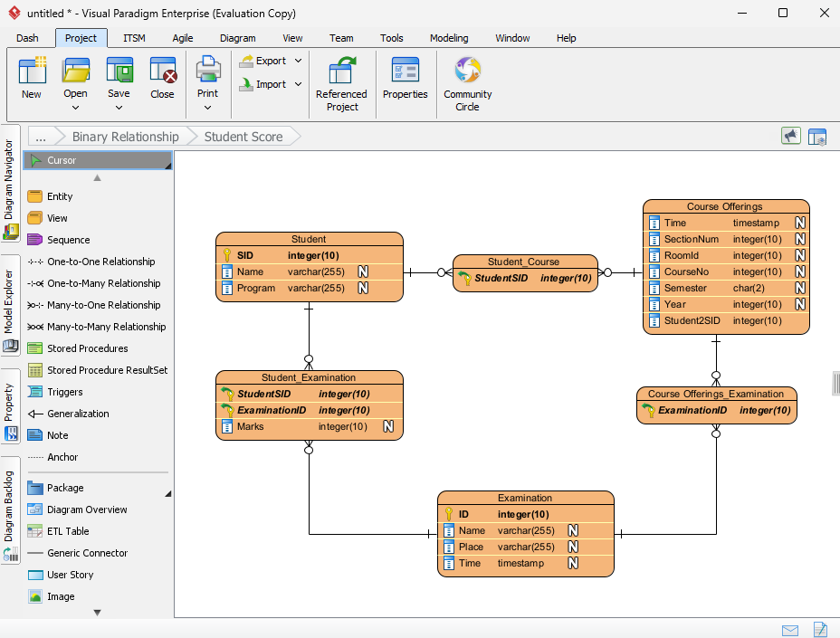The image size is (840, 638).
Task: Click the Print icon
Action: pyautogui.click(x=208, y=70)
